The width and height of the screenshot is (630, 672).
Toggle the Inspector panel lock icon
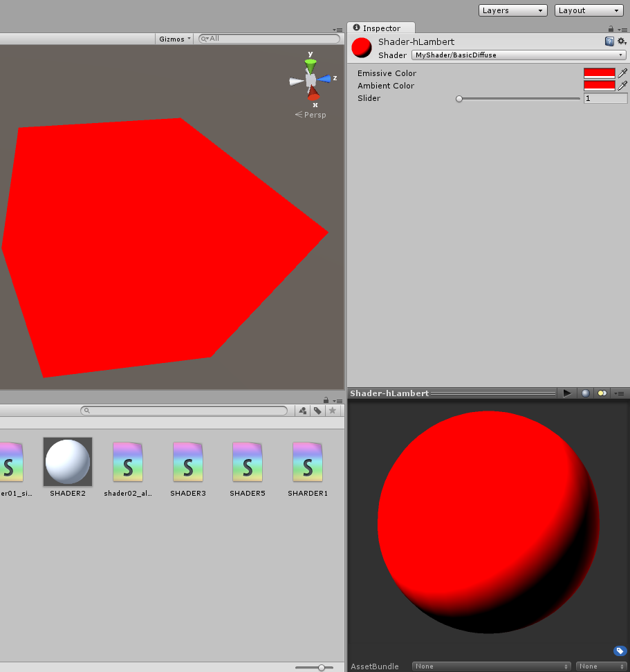611,29
